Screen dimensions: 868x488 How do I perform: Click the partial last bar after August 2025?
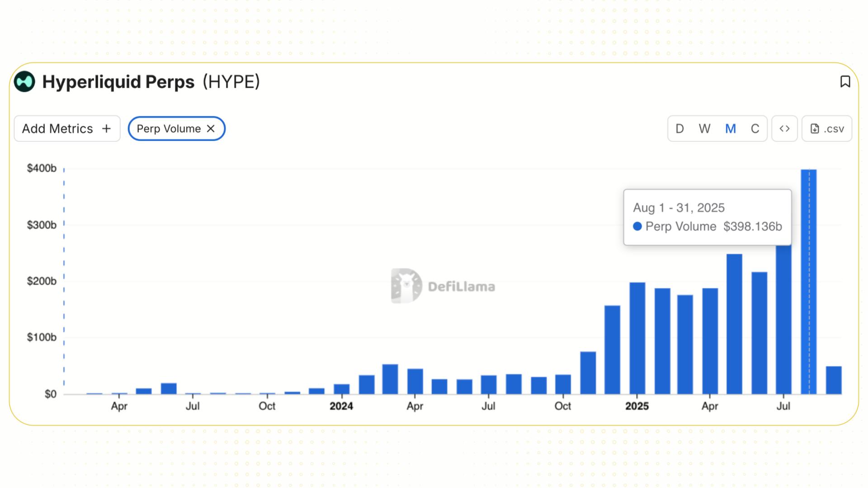[834, 380]
